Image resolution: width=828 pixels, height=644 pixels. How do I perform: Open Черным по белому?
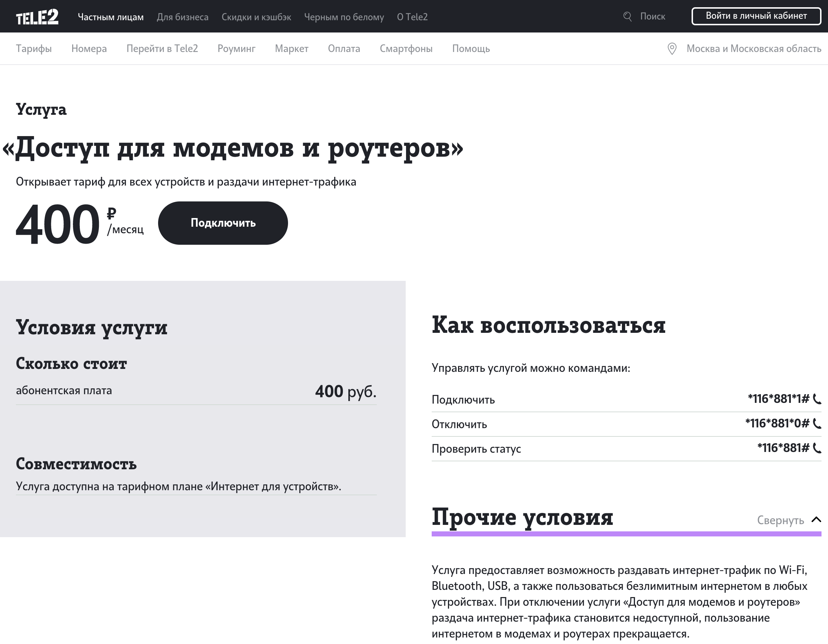[344, 17]
